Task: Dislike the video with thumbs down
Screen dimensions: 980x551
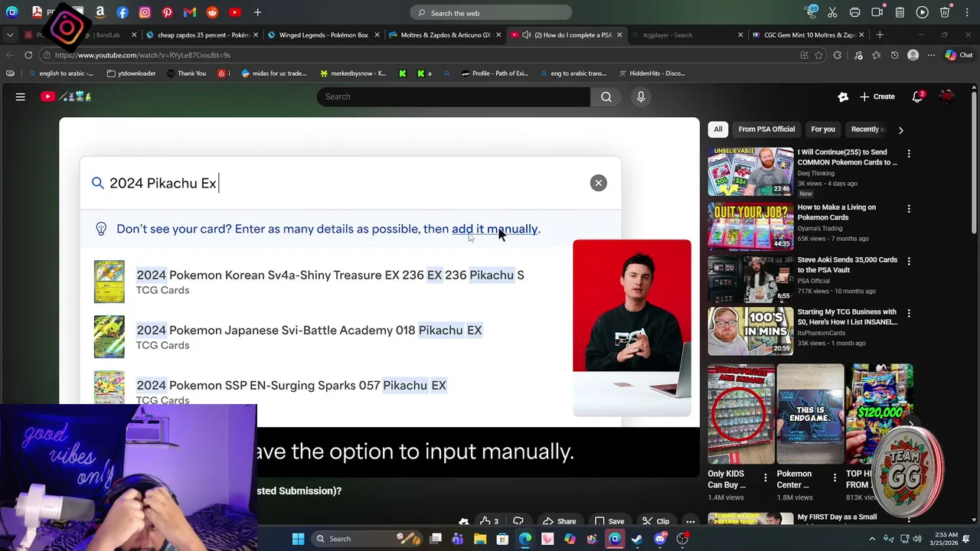Action: 518,521
